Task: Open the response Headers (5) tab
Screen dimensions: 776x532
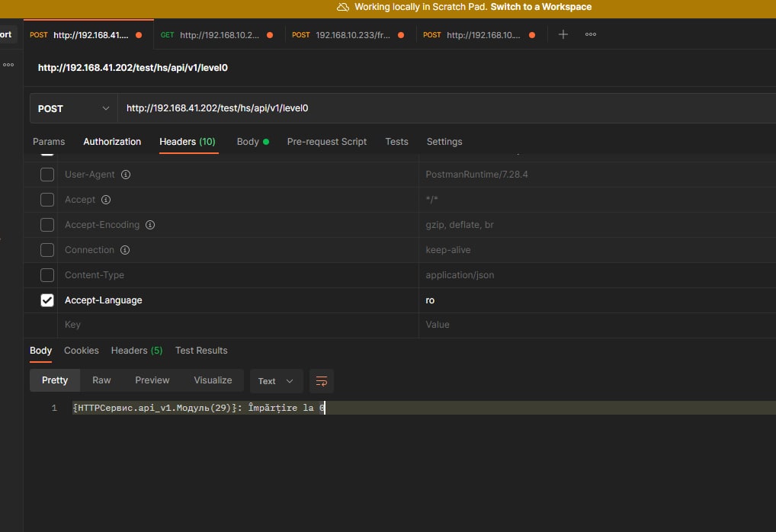Action: point(136,351)
